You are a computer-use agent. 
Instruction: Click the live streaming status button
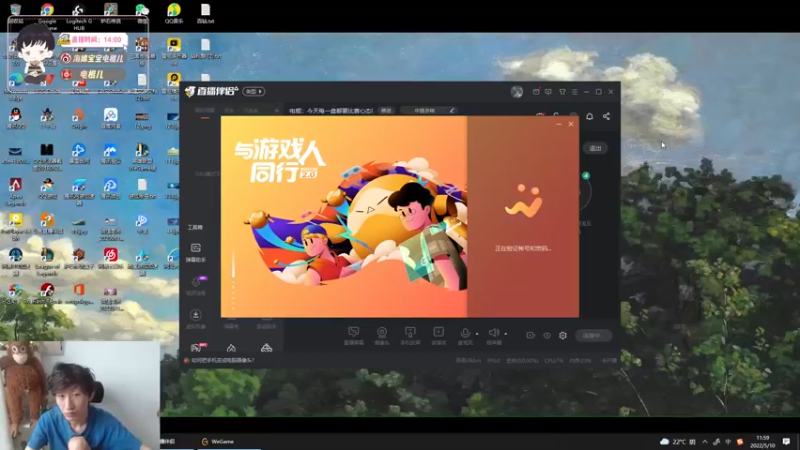point(593,336)
